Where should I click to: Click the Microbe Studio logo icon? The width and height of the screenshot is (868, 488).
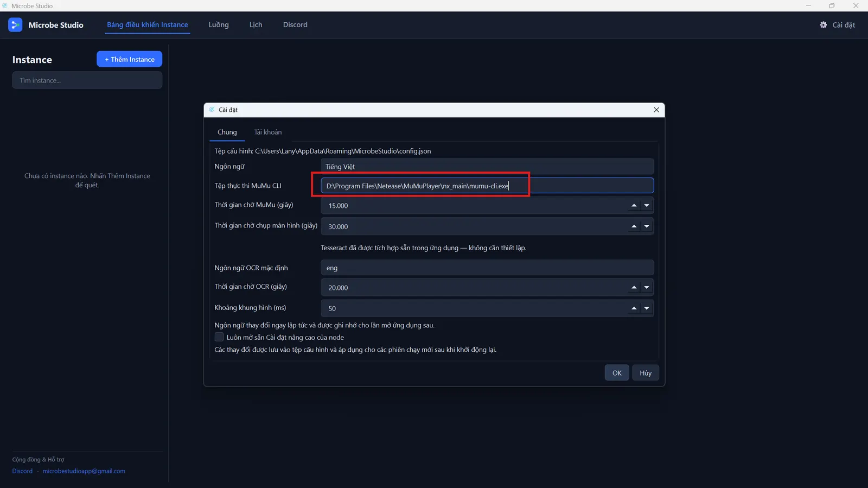[15, 25]
